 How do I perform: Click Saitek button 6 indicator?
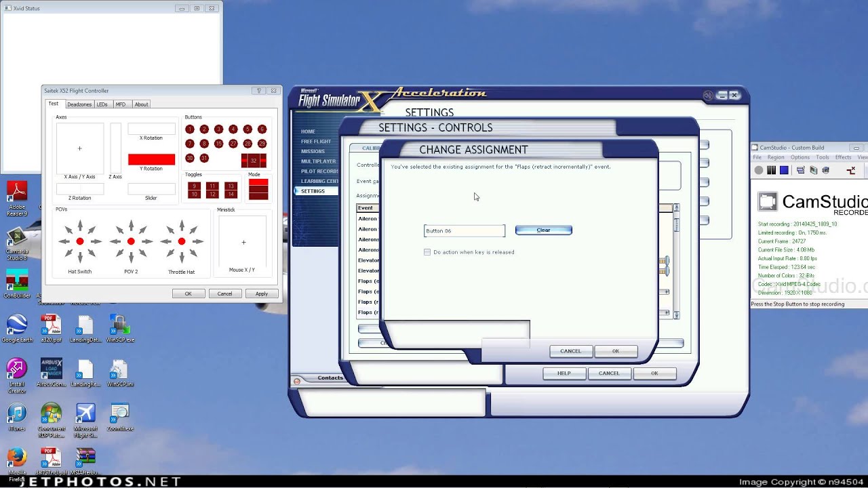tap(262, 129)
